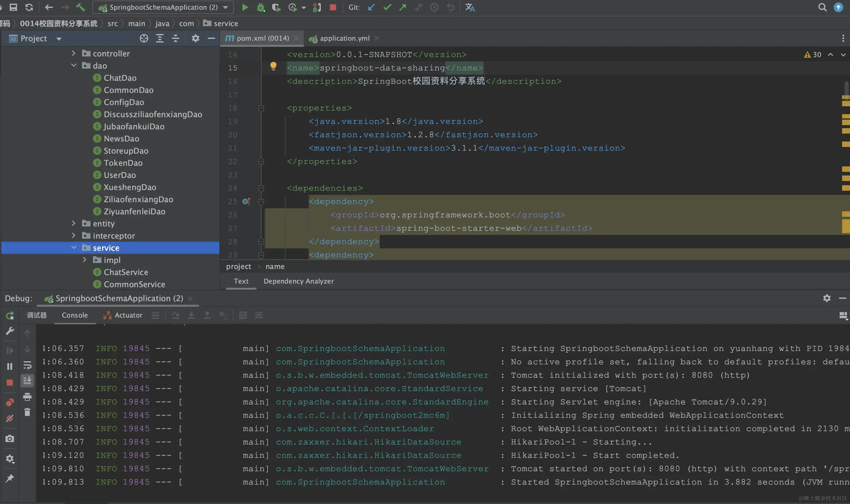Click the translate icon in toolbar
This screenshot has height=504, width=850.
pos(470,8)
